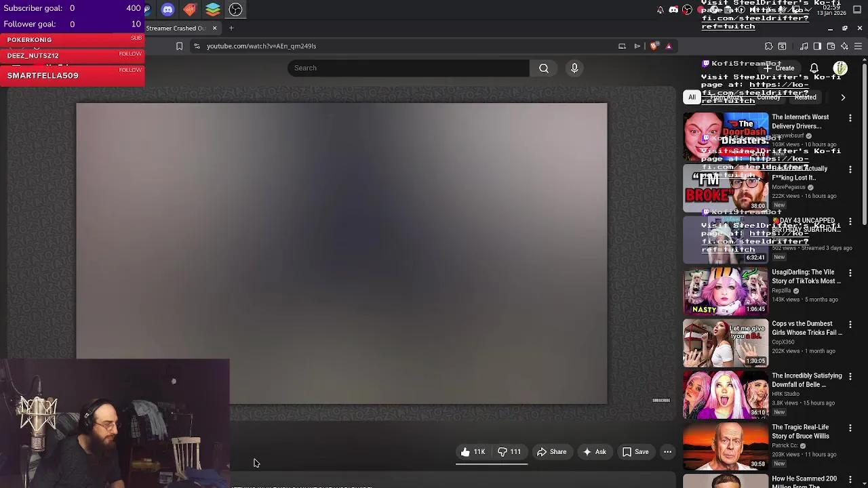This screenshot has height=488, width=868.
Task: Open the Discord taskbar icon
Action: click(x=167, y=9)
